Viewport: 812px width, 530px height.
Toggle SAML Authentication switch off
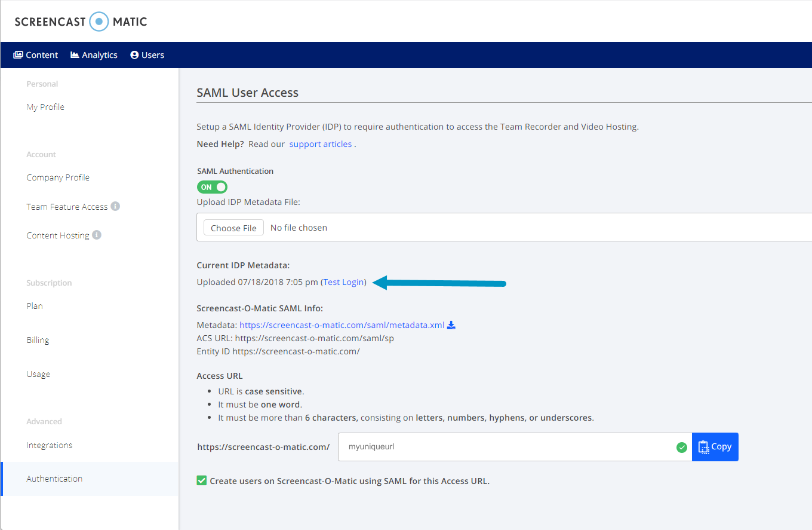click(x=212, y=187)
